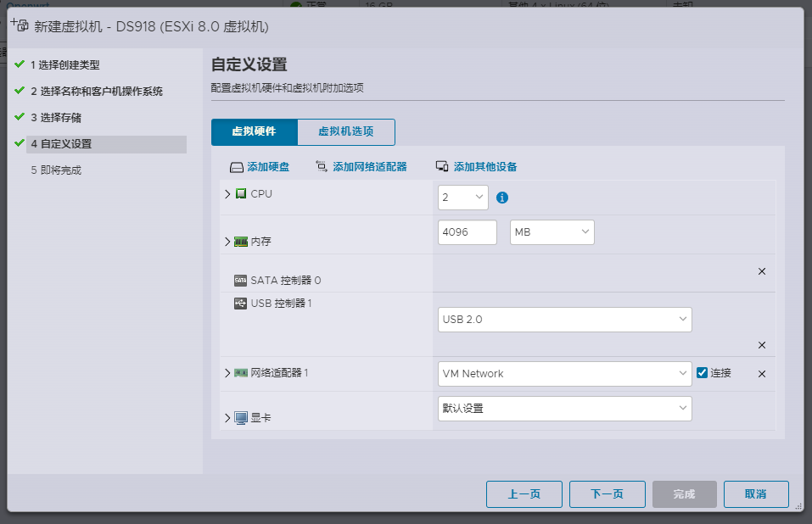This screenshot has height=524, width=812.
Task: Click the 添加其他设备 device icon
Action: tap(442, 167)
